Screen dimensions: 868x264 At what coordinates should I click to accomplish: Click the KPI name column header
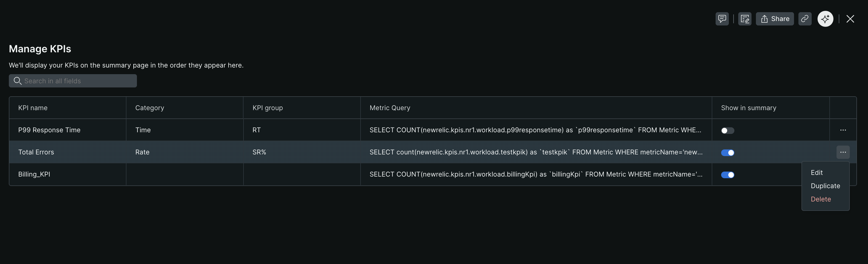tap(33, 107)
